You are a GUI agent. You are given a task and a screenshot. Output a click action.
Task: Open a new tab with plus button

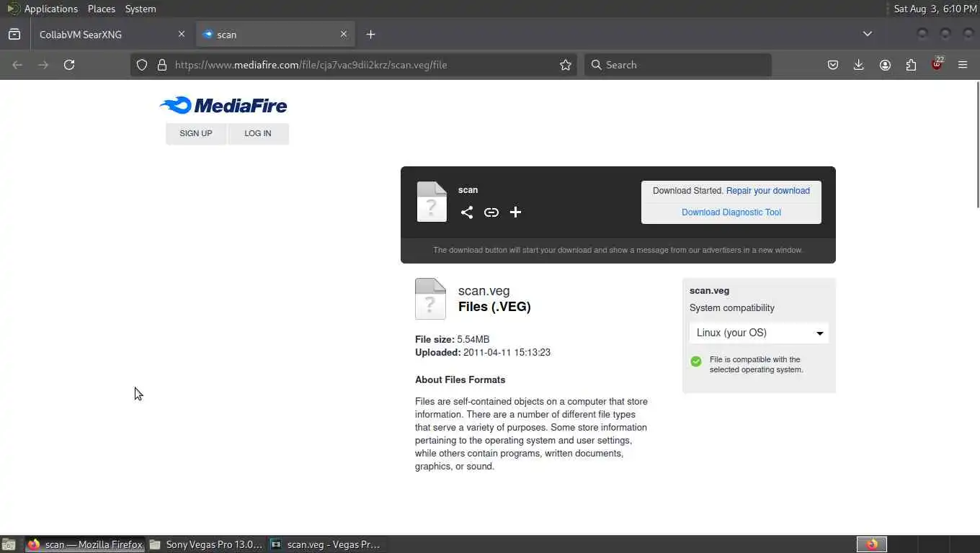point(370,34)
